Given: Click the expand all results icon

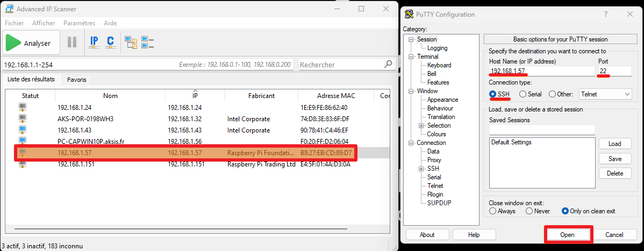Looking at the screenshot, I should (131, 43).
